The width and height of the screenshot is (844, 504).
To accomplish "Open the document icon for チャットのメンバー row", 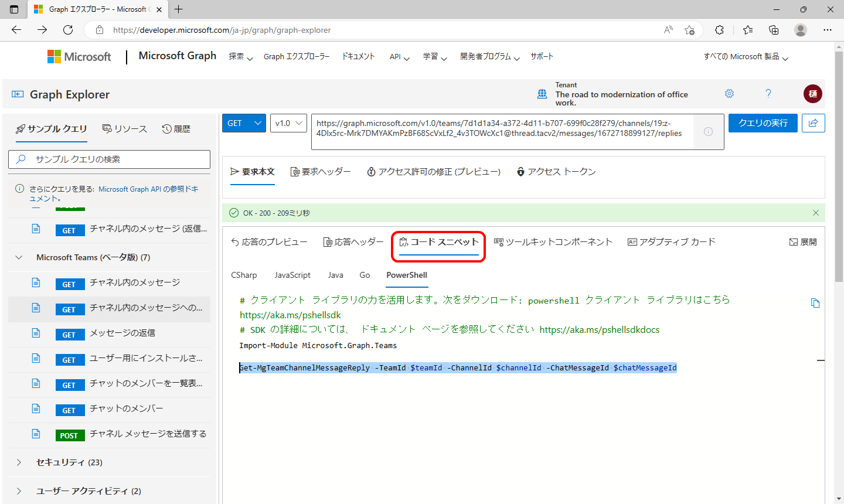I will click(36, 408).
